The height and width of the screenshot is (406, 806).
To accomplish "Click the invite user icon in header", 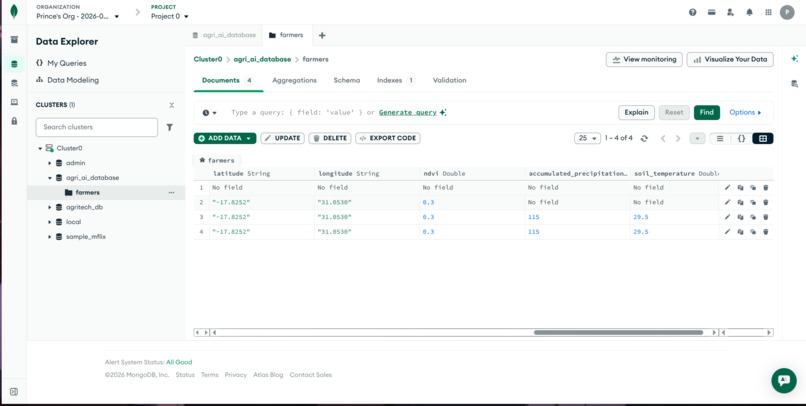I will [x=730, y=12].
